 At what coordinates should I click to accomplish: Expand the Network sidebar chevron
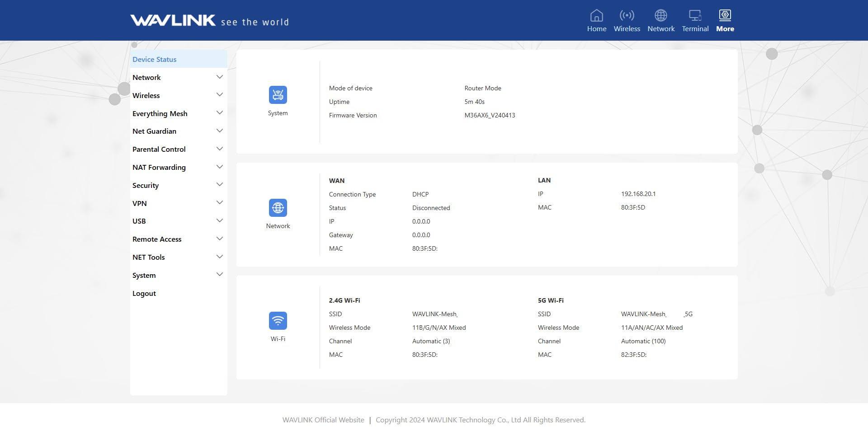coord(220,77)
